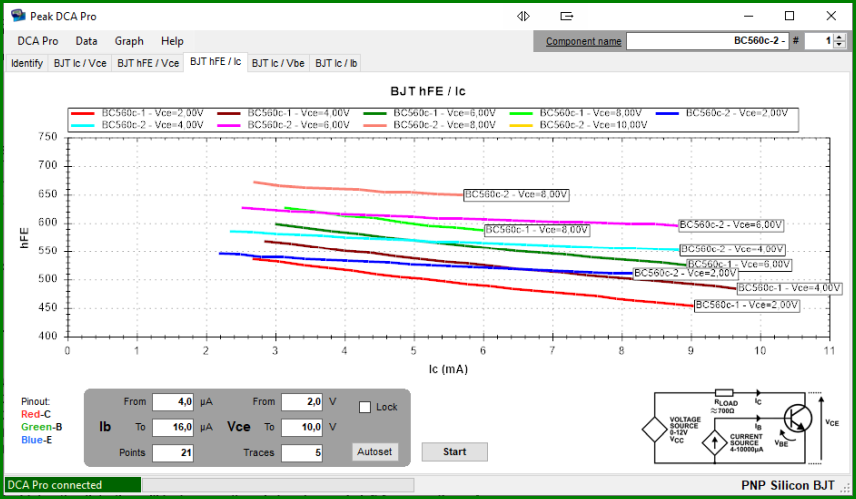Switch to the BJT hFE / Vce tab

click(x=148, y=63)
